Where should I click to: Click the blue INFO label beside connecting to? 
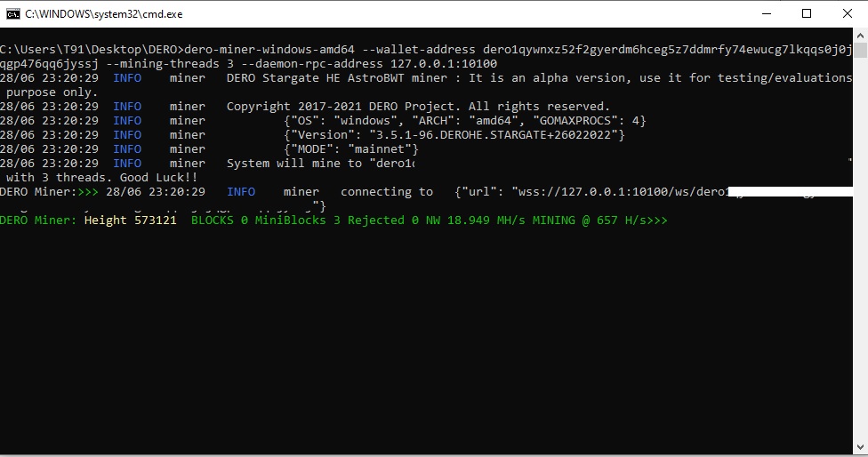(x=241, y=192)
